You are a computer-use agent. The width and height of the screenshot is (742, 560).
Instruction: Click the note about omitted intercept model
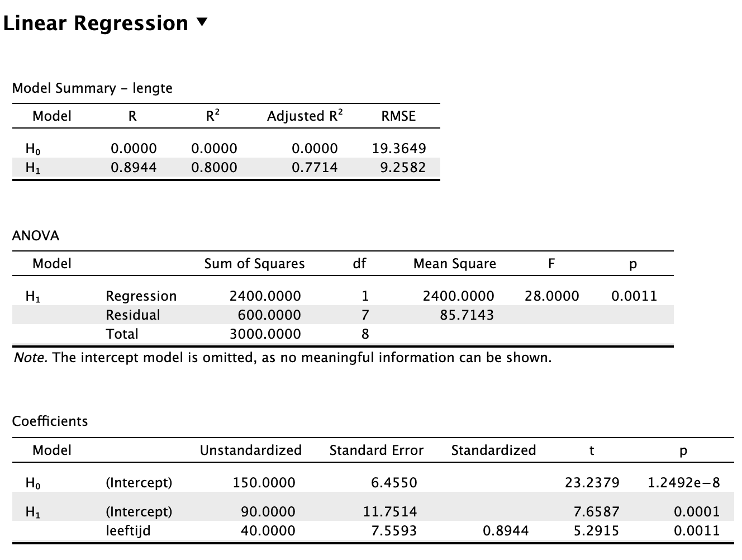(x=282, y=358)
